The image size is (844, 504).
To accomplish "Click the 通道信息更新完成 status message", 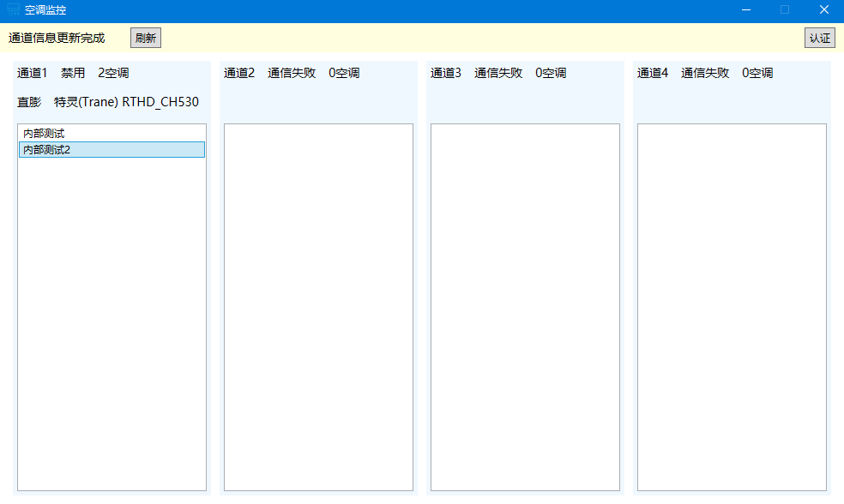I will (57, 38).
